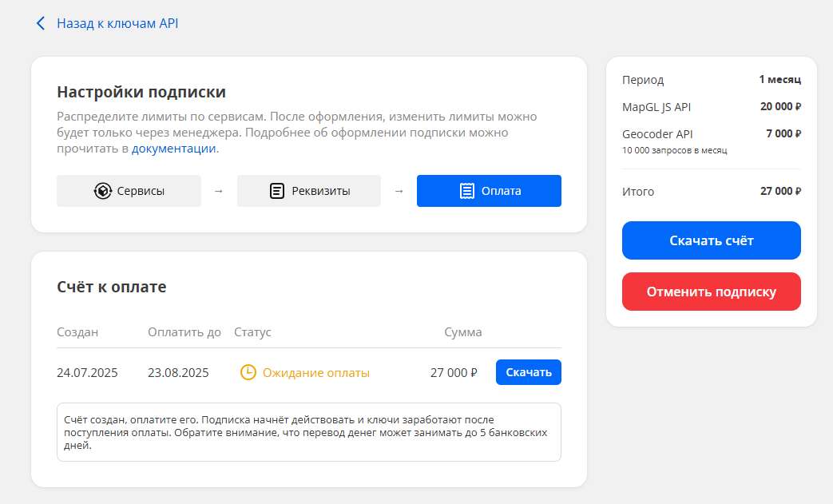This screenshot has height=504, width=833.
Task: Click the due date 23.08.2025
Action: coord(178,373)
